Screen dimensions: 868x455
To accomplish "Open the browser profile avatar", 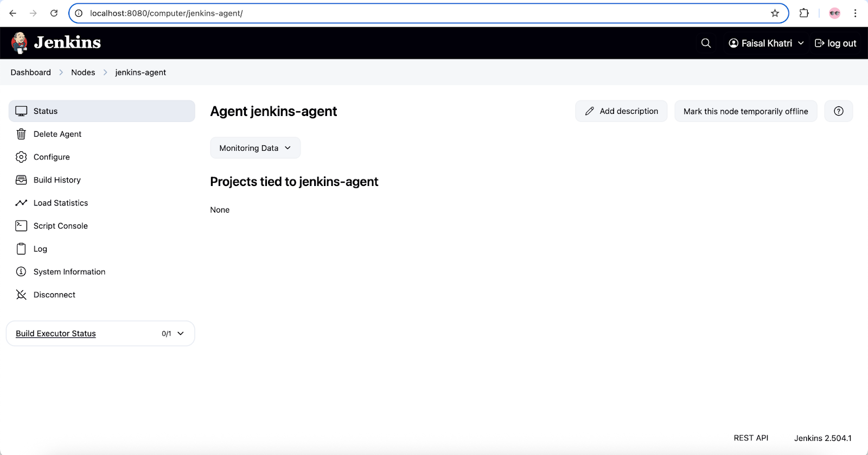I will coord(835,13).
